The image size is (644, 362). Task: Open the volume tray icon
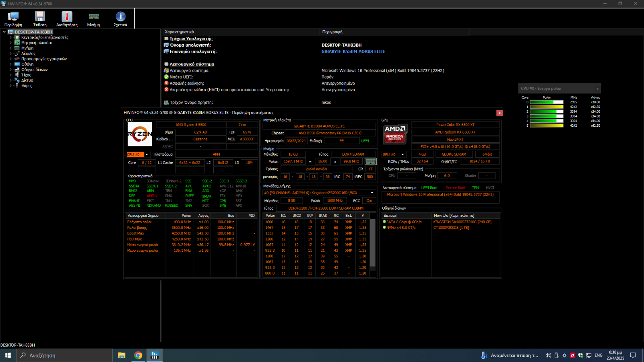pyautogui.click(x=548, y=355)
